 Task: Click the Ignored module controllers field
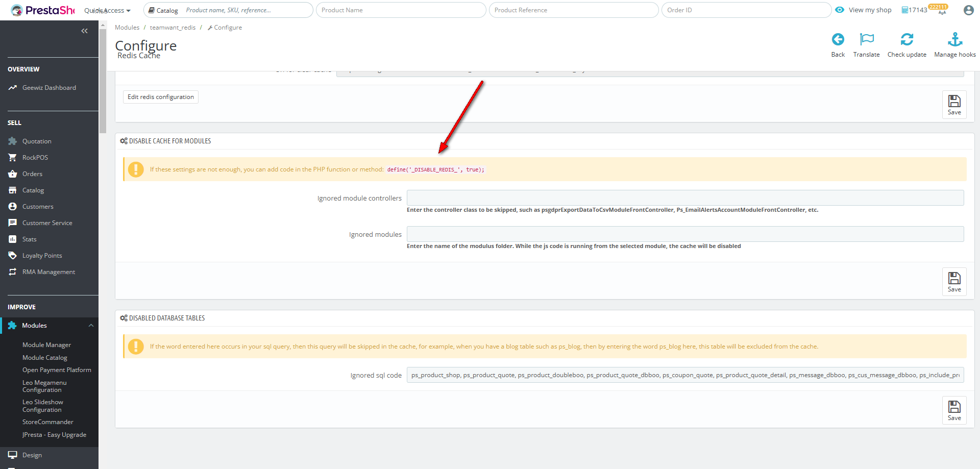click(x=685, y=198)
